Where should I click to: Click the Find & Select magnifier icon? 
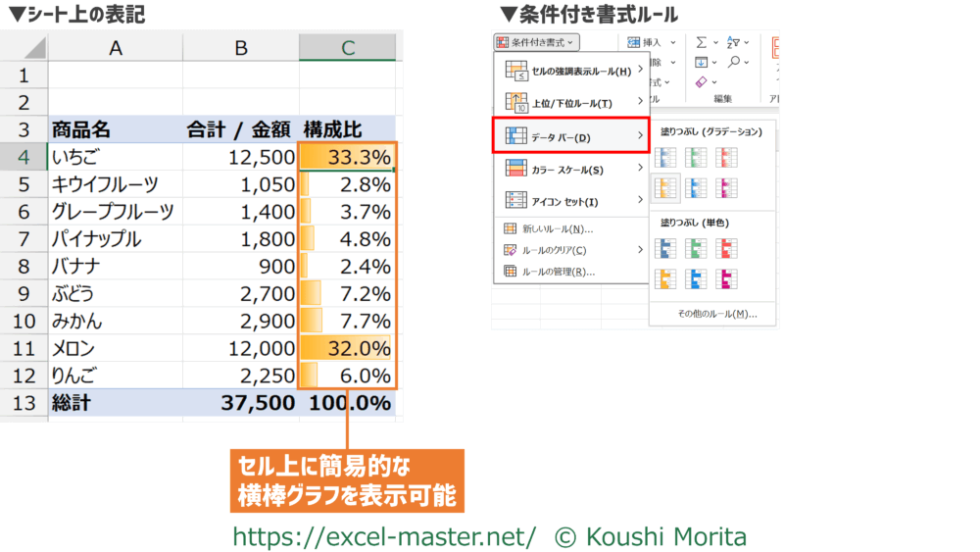pos(734,62)
